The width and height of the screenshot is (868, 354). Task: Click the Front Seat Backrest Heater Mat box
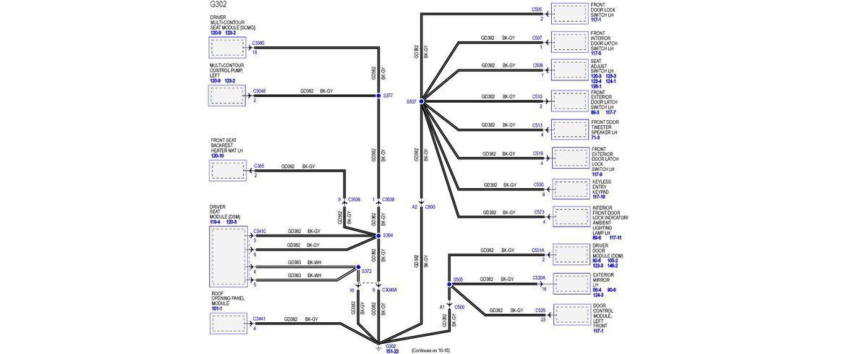[229, 170]
